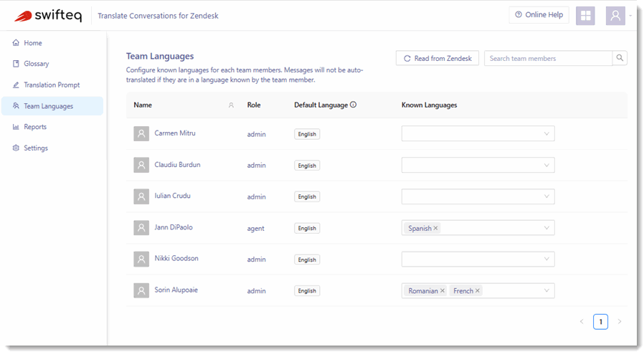The width and height of the screenshot is (644, 352).
Task: Click the Name column header
Action: (143, 105)
